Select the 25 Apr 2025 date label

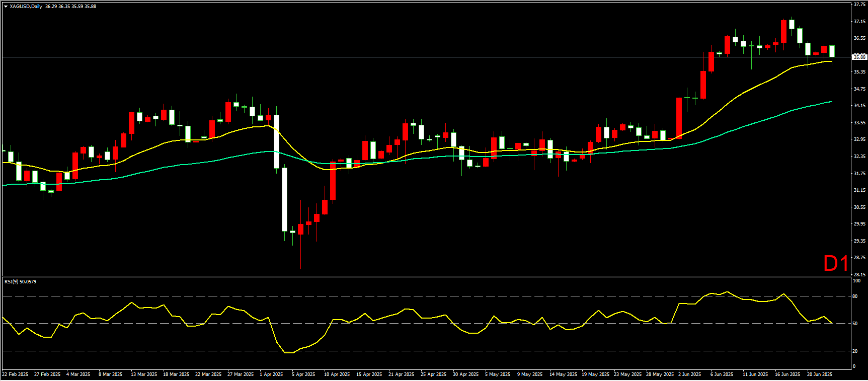tap(433, 374)
